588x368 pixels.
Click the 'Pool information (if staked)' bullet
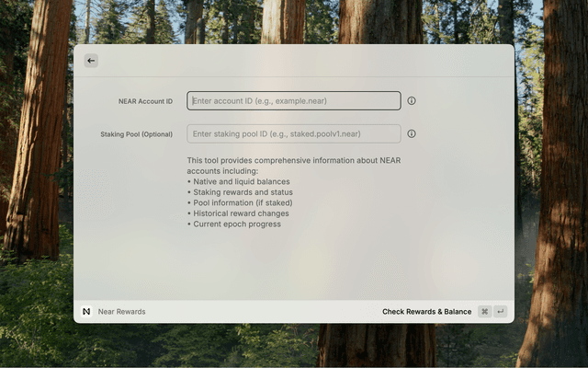click(242, 203)
